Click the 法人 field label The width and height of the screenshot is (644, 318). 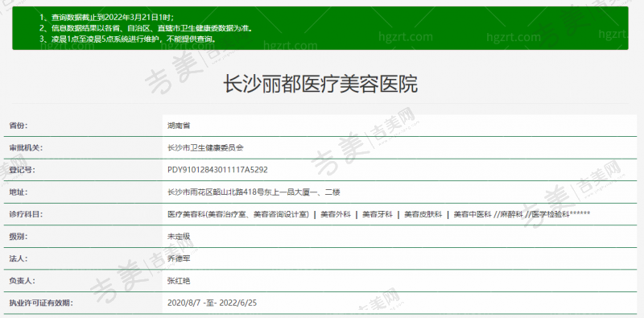click(19, 258)
